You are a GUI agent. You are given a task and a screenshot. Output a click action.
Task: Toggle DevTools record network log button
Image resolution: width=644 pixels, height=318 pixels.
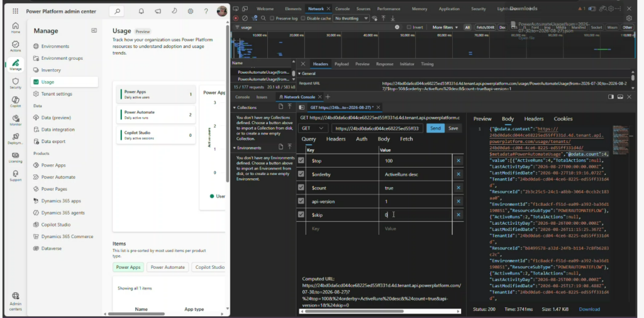click(x=236, y=18)
